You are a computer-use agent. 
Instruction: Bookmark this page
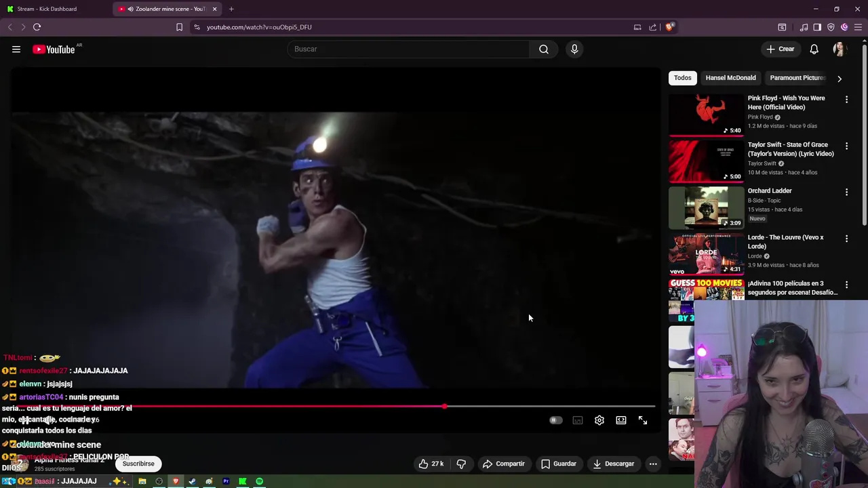(x=179, y=27)
